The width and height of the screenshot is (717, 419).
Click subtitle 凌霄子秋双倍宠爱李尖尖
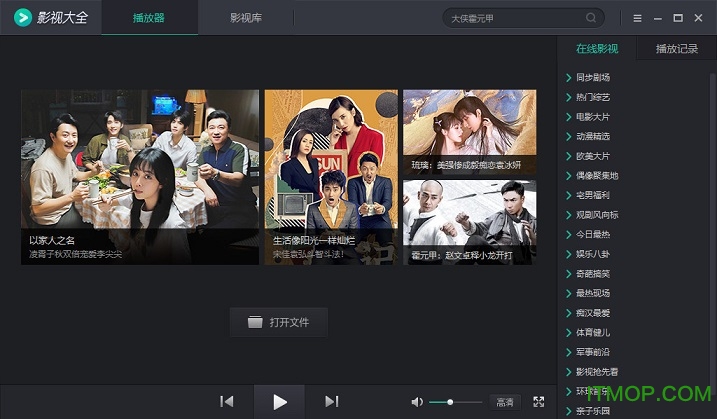75,254
